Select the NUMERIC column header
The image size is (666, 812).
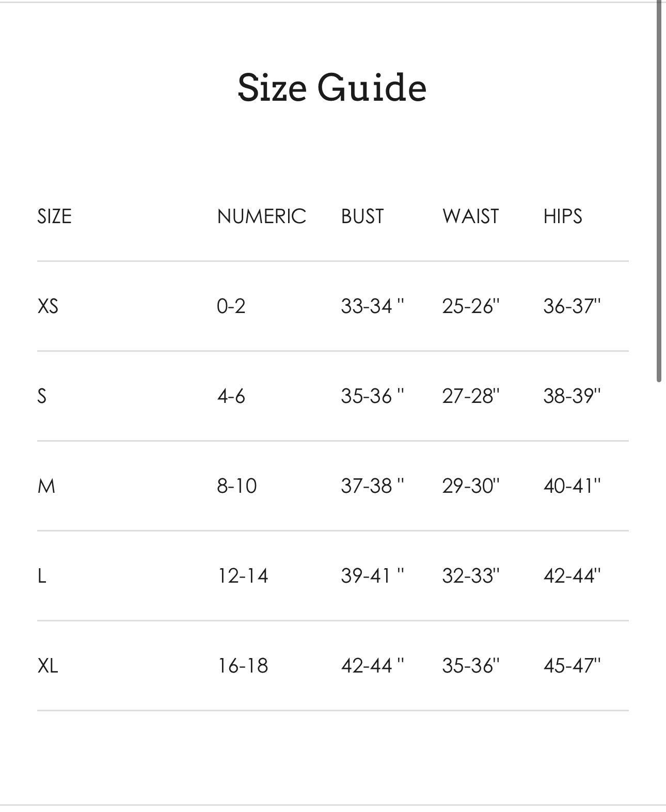(x=262, y=216)
